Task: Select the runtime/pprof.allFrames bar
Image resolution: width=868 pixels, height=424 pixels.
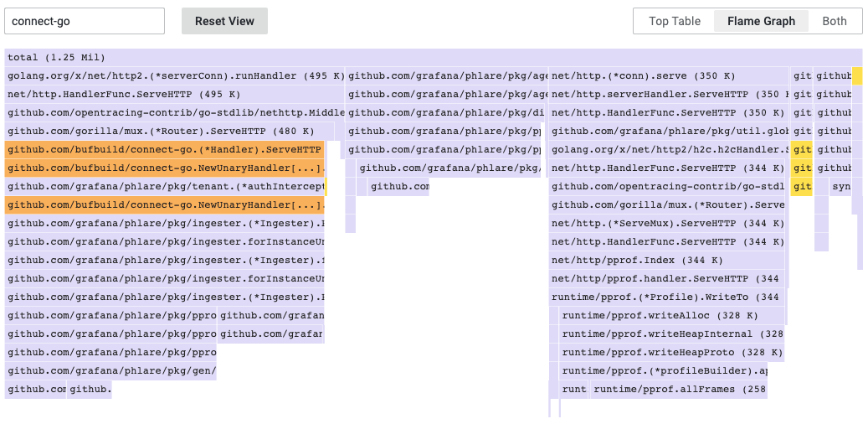Action: [679, 390]
